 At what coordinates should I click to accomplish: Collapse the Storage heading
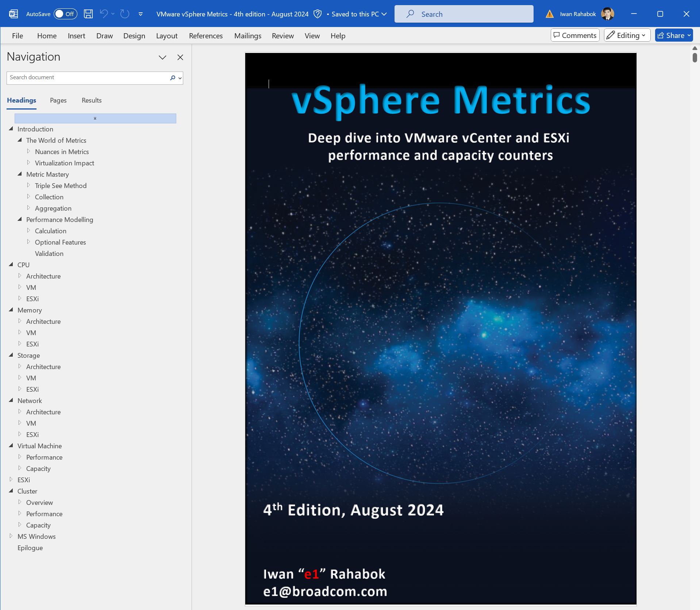click(x=11, y=355)
